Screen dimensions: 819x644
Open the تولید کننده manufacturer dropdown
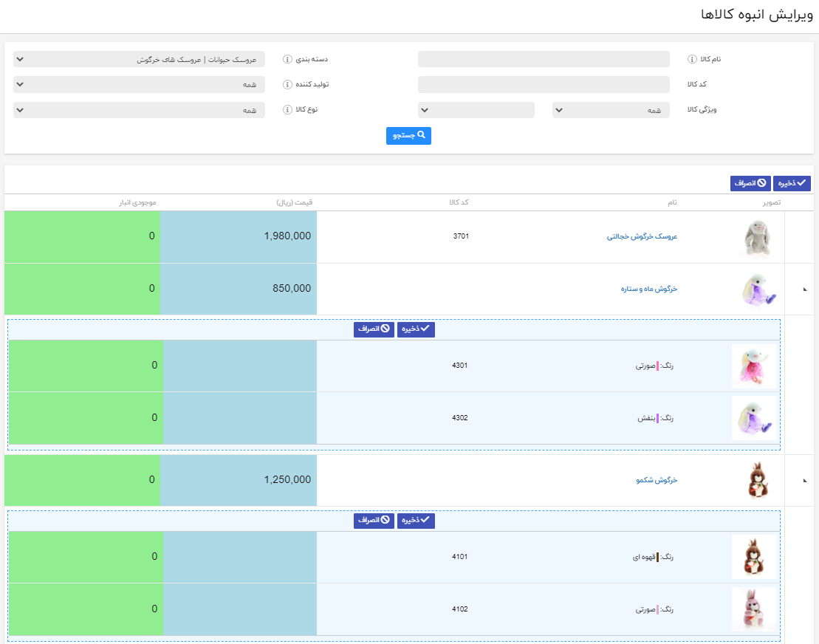pyautogui.click(x=139, y=84)
